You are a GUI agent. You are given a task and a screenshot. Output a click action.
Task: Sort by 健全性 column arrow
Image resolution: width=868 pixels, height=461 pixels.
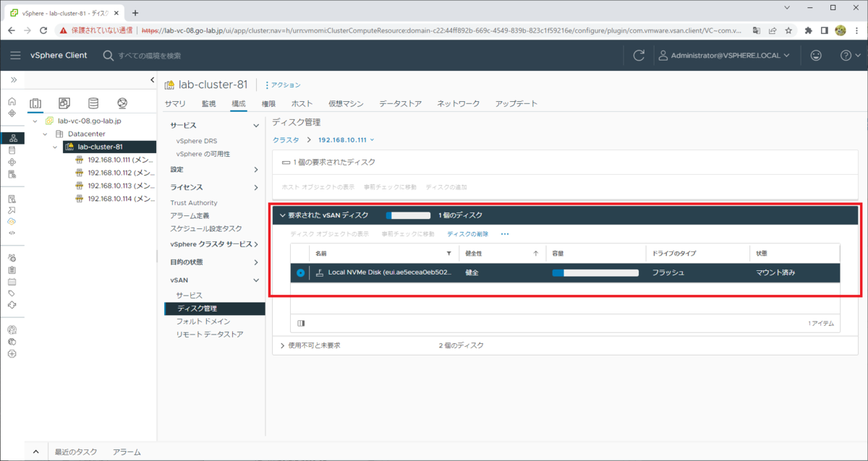[535, 254]
